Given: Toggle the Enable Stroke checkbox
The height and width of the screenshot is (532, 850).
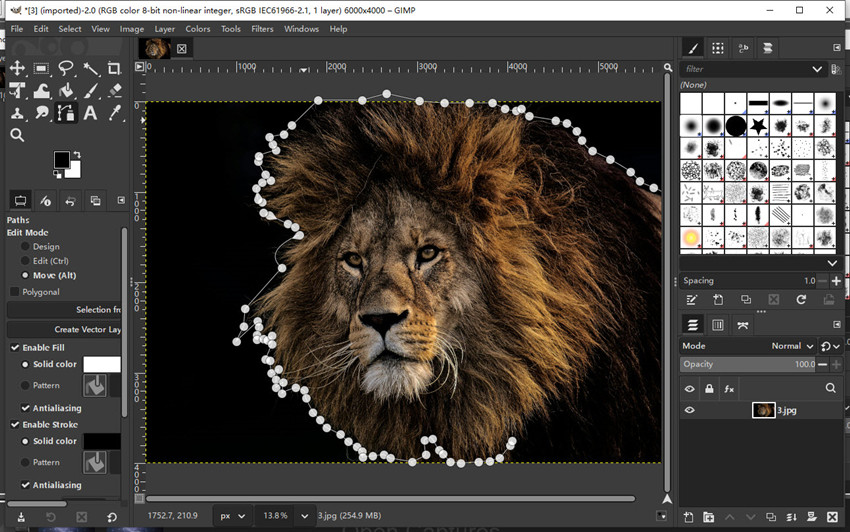Looking at the screenshot, I should [15, 425].
